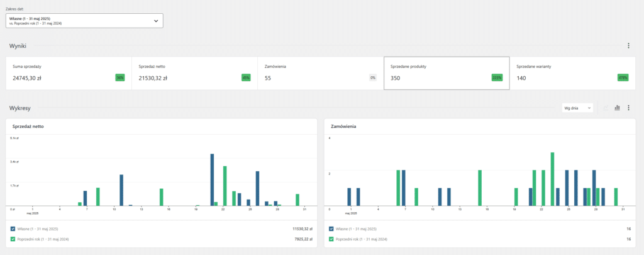
Task: Toggle Poprzedni rok checkbox in Zamówienia legend
Action: coord(331,239)
